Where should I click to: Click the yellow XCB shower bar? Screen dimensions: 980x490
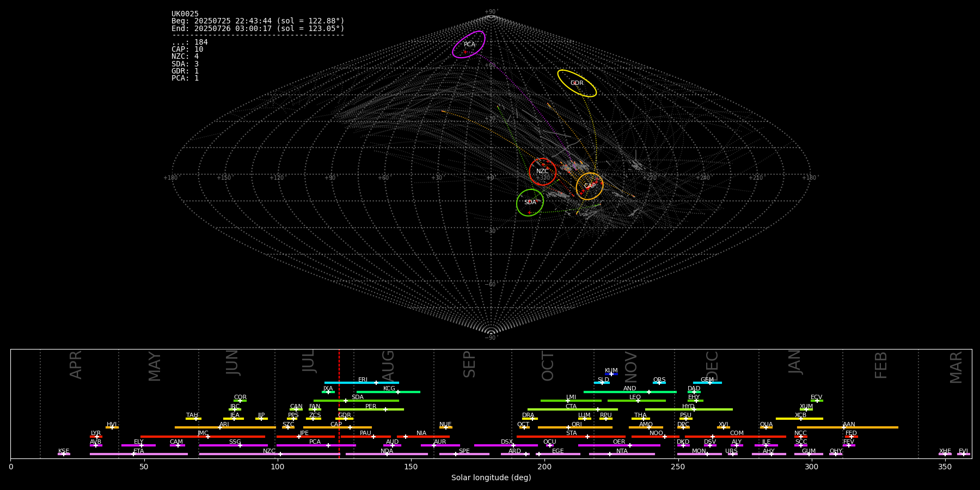tap(799, 419)
